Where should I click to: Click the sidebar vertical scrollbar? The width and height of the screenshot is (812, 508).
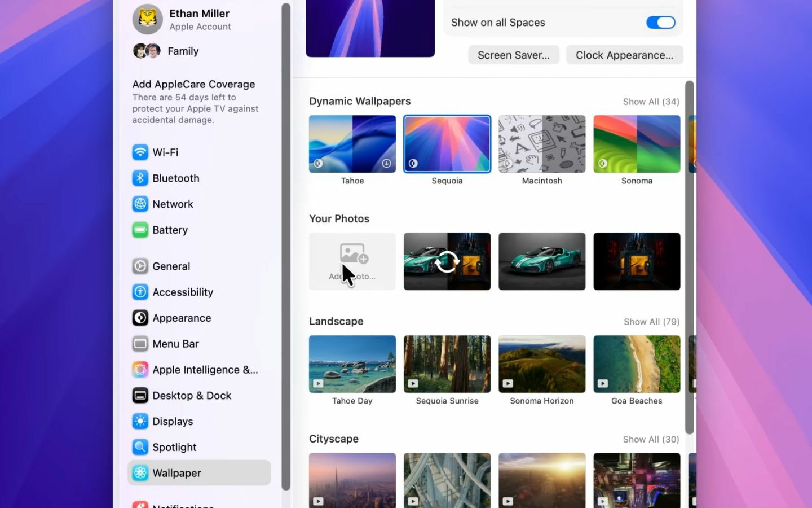[x=286, y=247]
